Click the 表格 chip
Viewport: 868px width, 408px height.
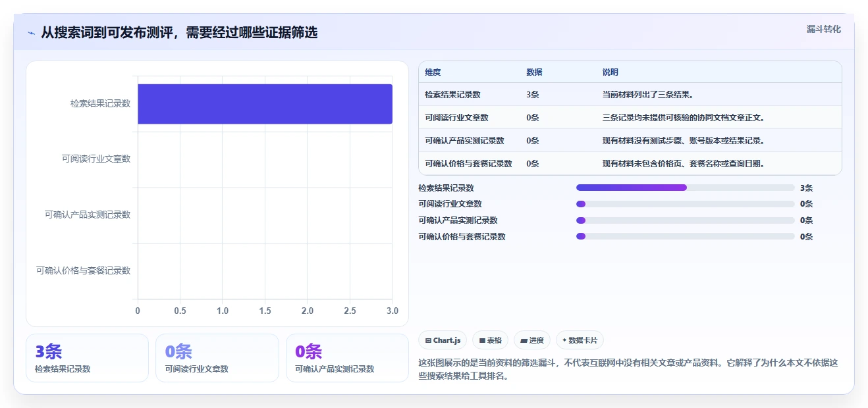tap(491, 340)
